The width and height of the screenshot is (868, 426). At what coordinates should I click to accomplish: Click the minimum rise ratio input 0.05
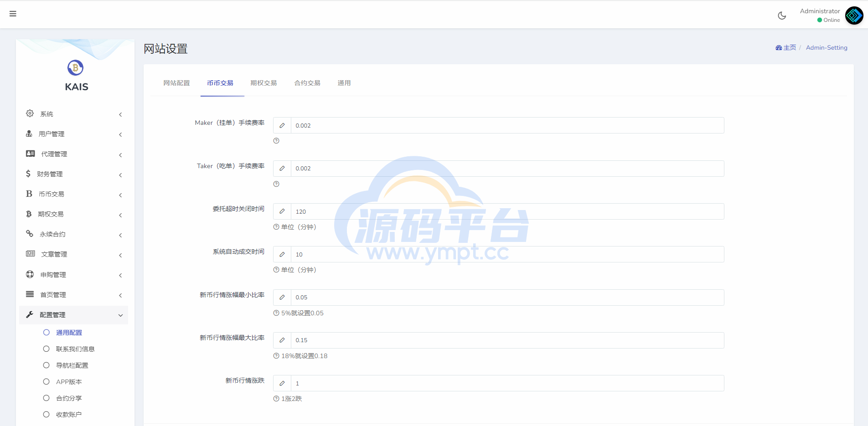click(507, 298)
